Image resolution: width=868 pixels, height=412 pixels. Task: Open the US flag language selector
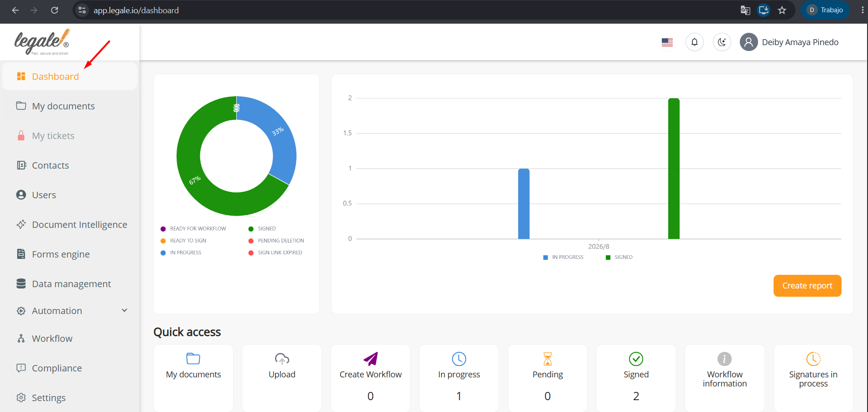[x=667, y=42]
